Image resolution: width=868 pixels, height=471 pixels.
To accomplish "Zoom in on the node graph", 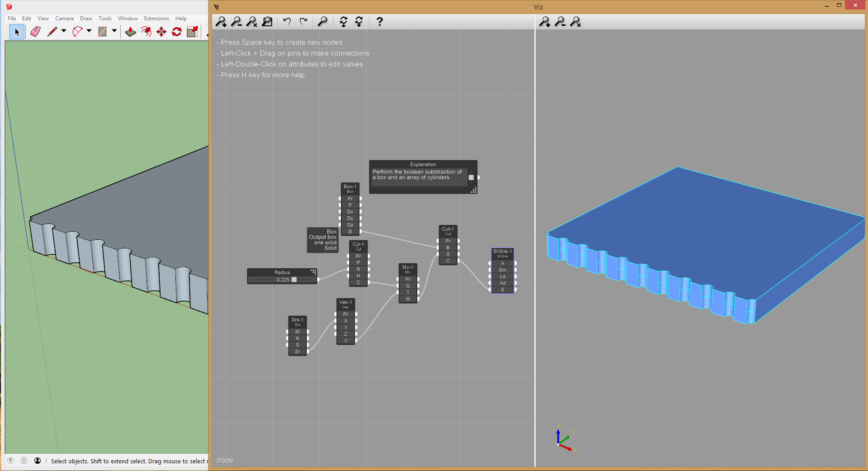I will click(221, 22).
